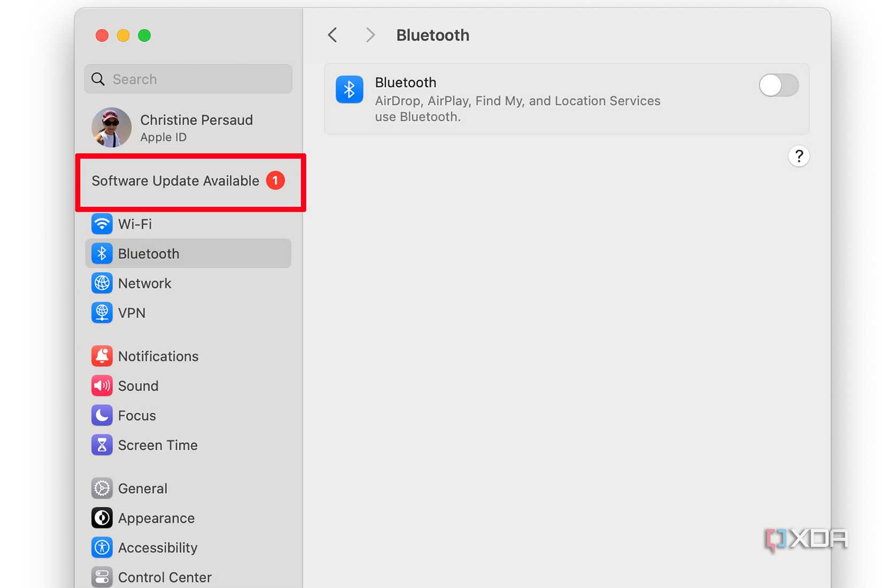
Task: Click the Bluetooth sidebar icon
Action: click(x=102, y=253)
